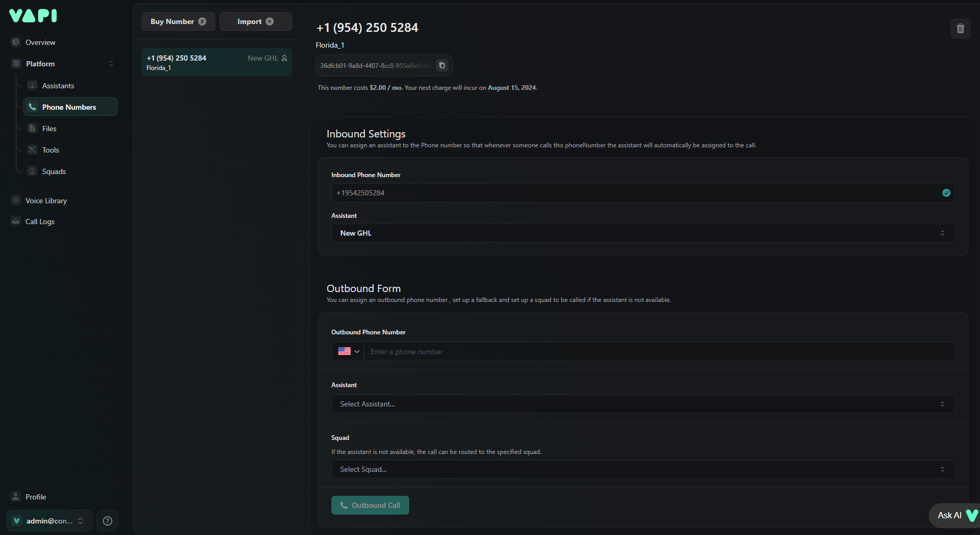Open Call Logs page
Screen dimensions: 980x535
[40, 222]
